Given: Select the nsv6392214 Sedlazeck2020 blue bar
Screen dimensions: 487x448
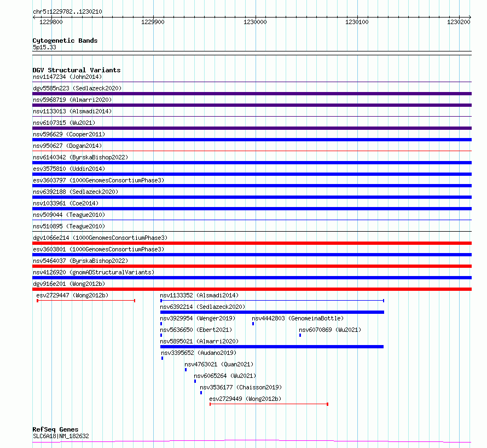Looking at the screenshot, I should pos(272,312).
